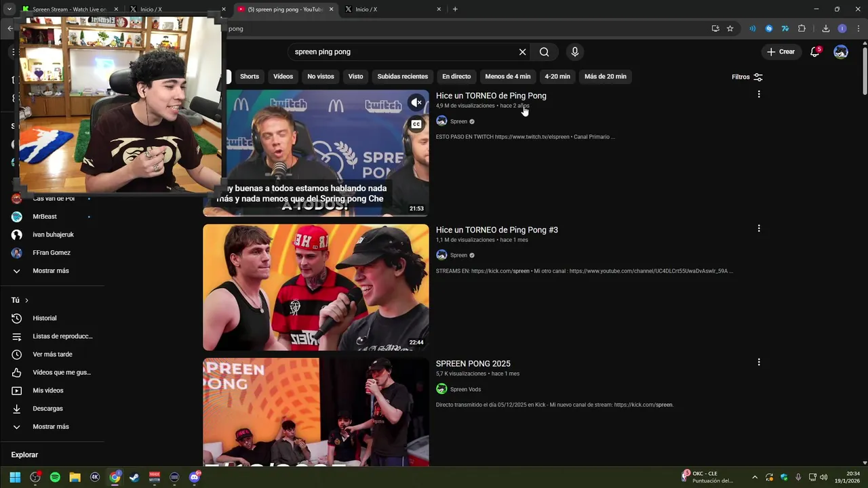Open Listas de reproducción in sidebar
This screenshot has width=868, height=488.
click(62, 336)
